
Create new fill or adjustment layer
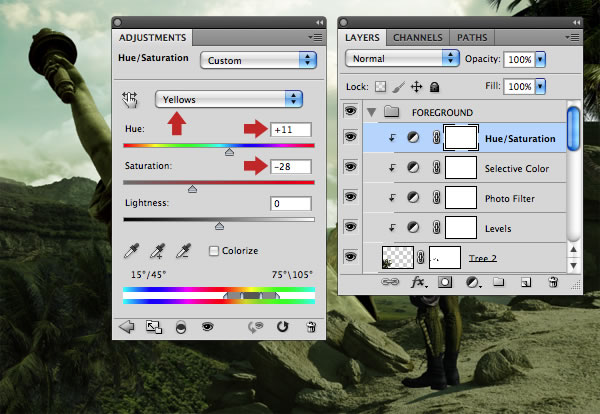tap(473, 283)
